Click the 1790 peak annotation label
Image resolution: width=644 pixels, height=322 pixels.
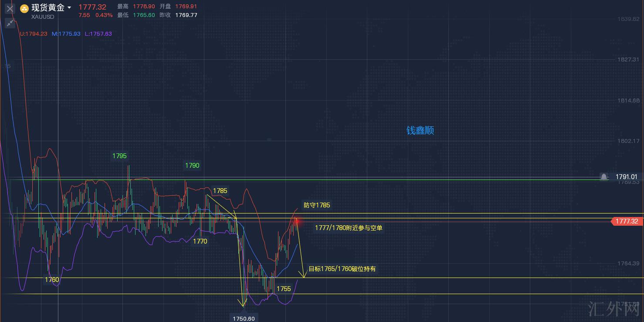tap(192, 166)
